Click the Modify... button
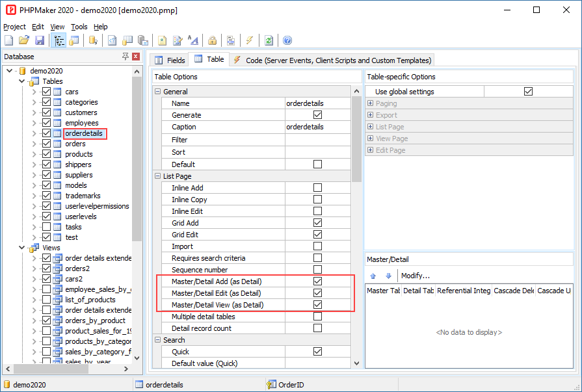582x392 pixels. [415, 276]
